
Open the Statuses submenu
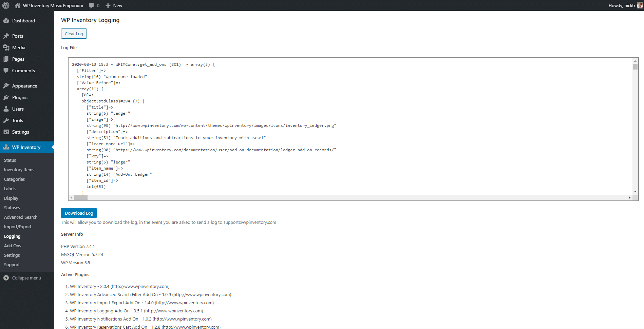pos(12,208)
